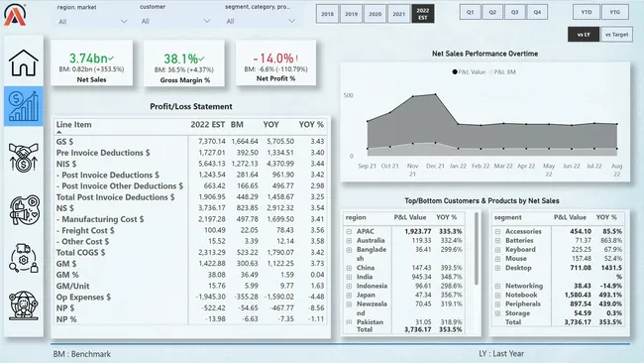Open the Home page icon
Viewport: 644px width, 363px height.
click(24, 62)
